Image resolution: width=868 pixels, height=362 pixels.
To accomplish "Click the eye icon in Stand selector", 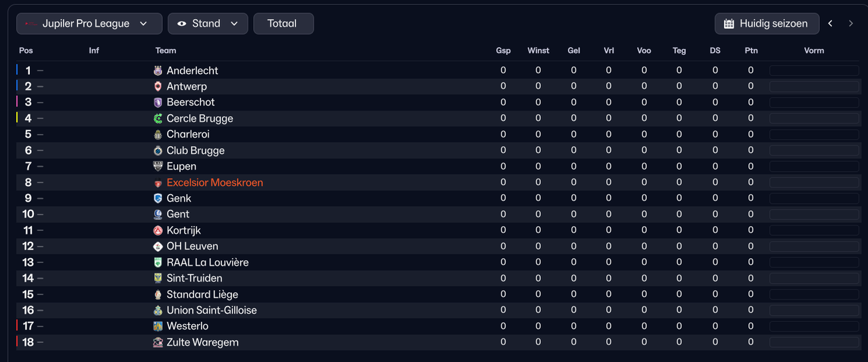I will coord(182,24).
